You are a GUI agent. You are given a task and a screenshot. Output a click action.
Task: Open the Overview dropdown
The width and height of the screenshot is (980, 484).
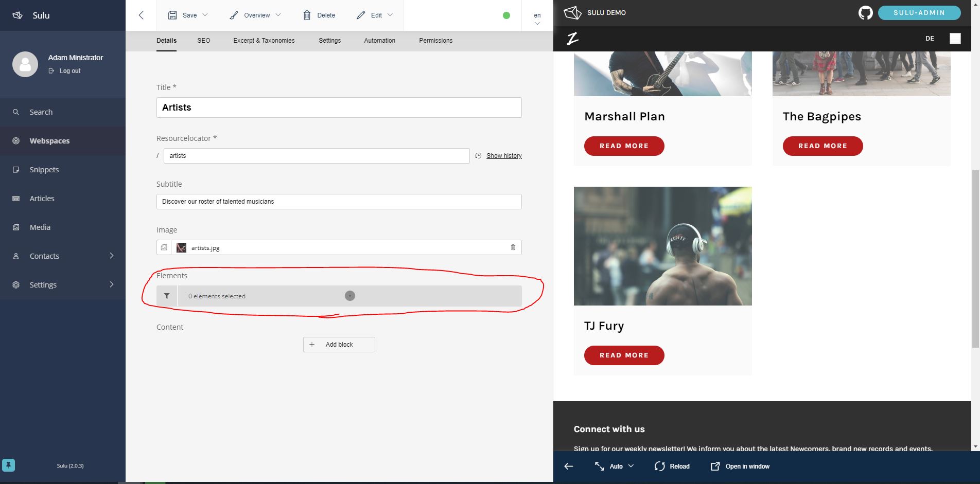click(x=255, y=15)
